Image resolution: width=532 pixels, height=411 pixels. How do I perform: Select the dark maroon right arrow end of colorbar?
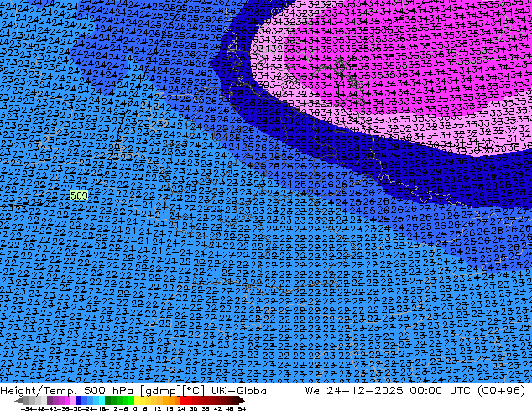point(242,400)
